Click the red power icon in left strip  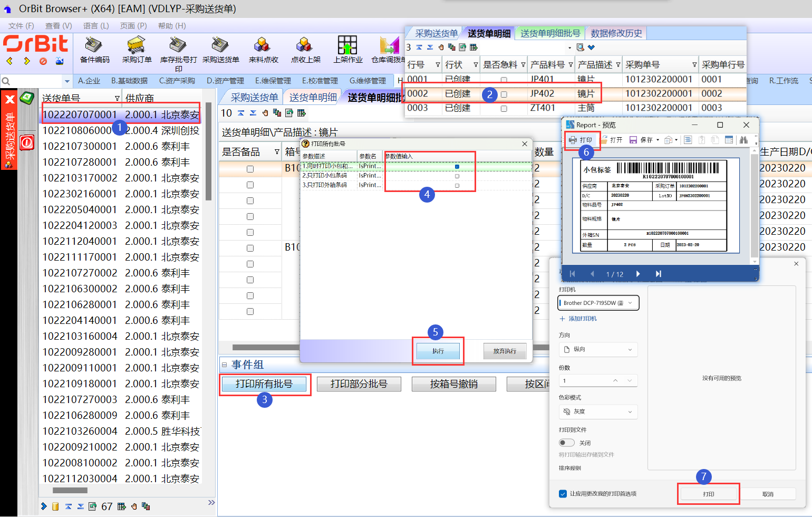(x=27, y=142)
